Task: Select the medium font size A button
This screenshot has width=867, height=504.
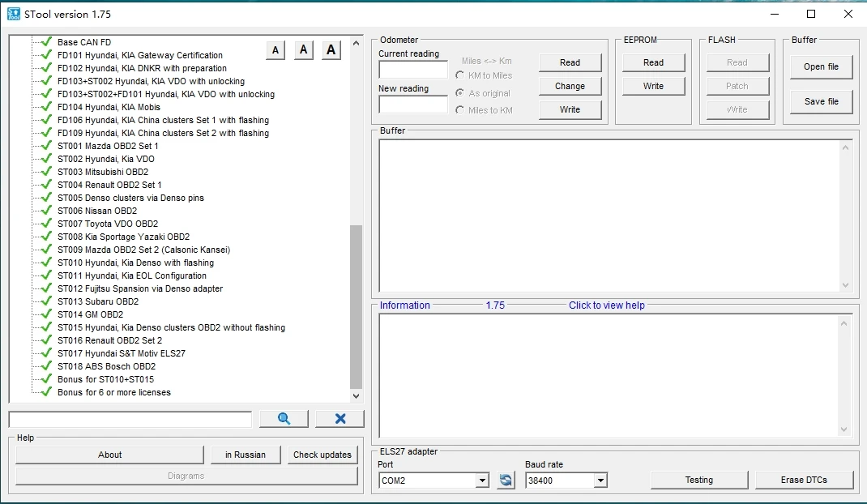Action: pyautogui.click(x=303, y=50)
